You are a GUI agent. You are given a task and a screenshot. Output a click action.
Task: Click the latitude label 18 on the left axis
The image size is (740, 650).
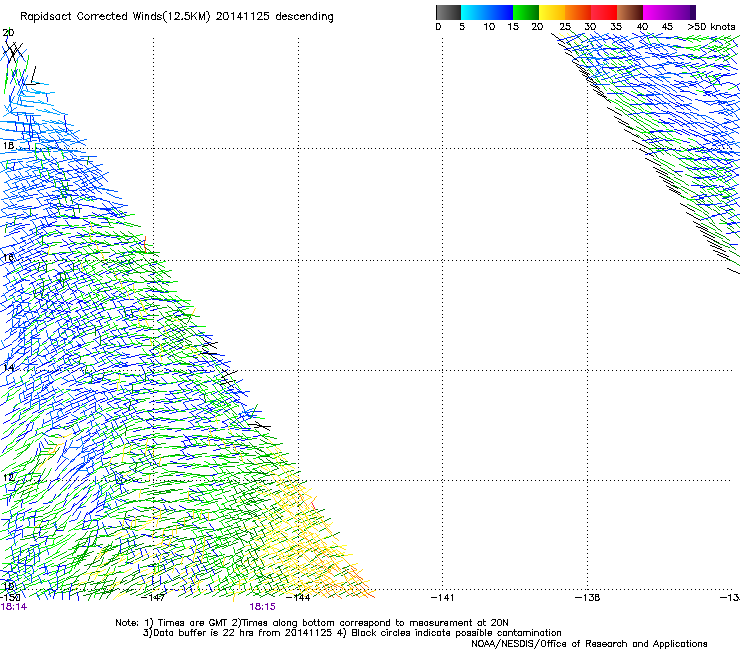coord(8,145)
